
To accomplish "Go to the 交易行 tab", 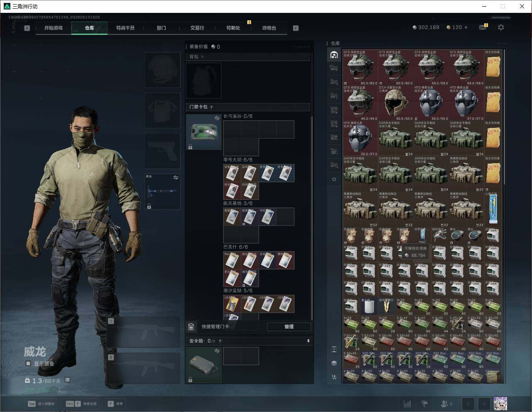I will pyautogui.click(x=197, y=28).
